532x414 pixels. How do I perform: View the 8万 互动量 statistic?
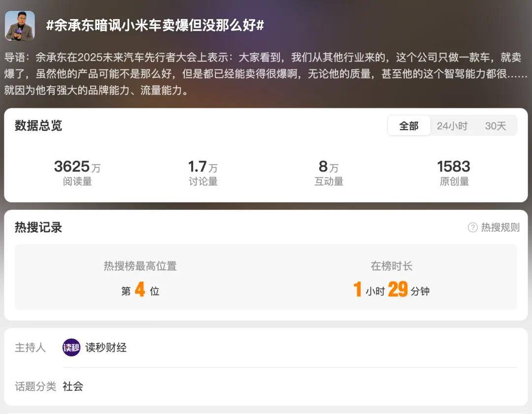[x=329, y=173]
